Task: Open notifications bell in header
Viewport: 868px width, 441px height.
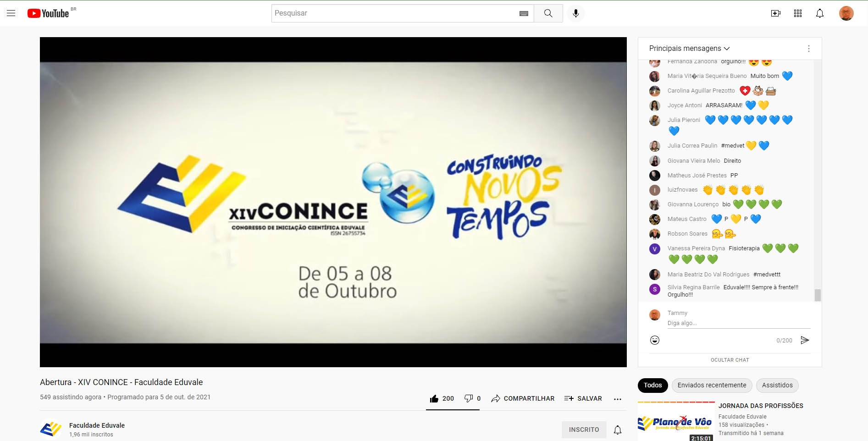Action: click(820, 13)
